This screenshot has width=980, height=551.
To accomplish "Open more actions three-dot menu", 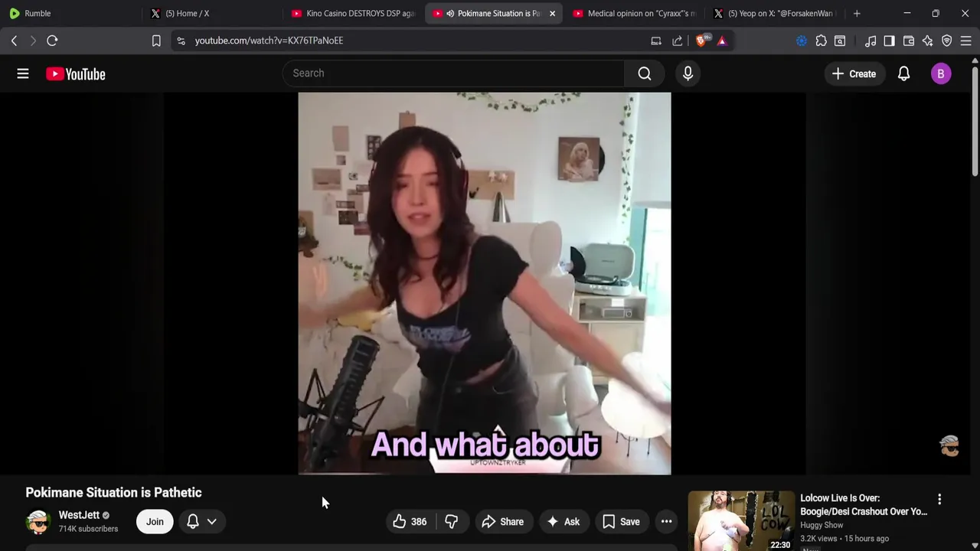I will click(667, 522).
